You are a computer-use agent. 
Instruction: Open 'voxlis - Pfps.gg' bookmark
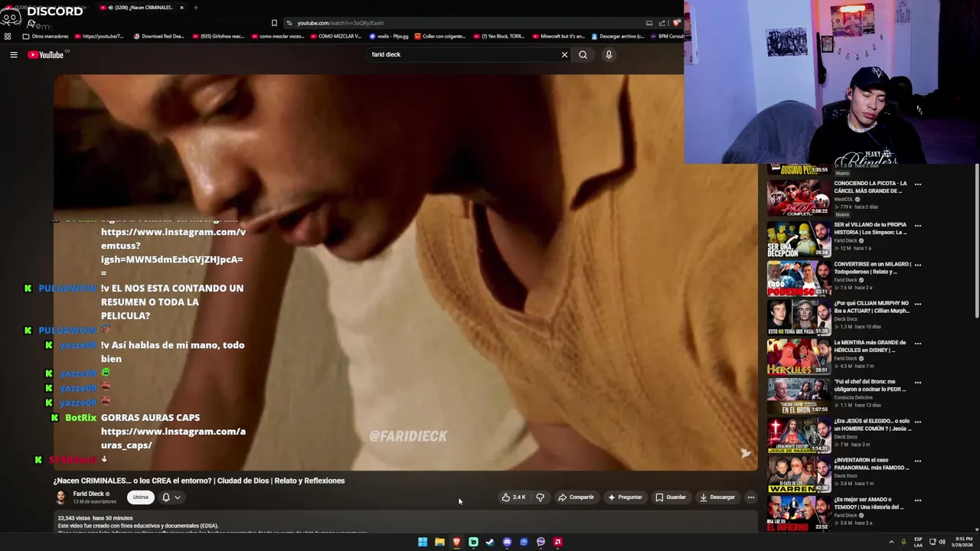click(x=390, y=36)
